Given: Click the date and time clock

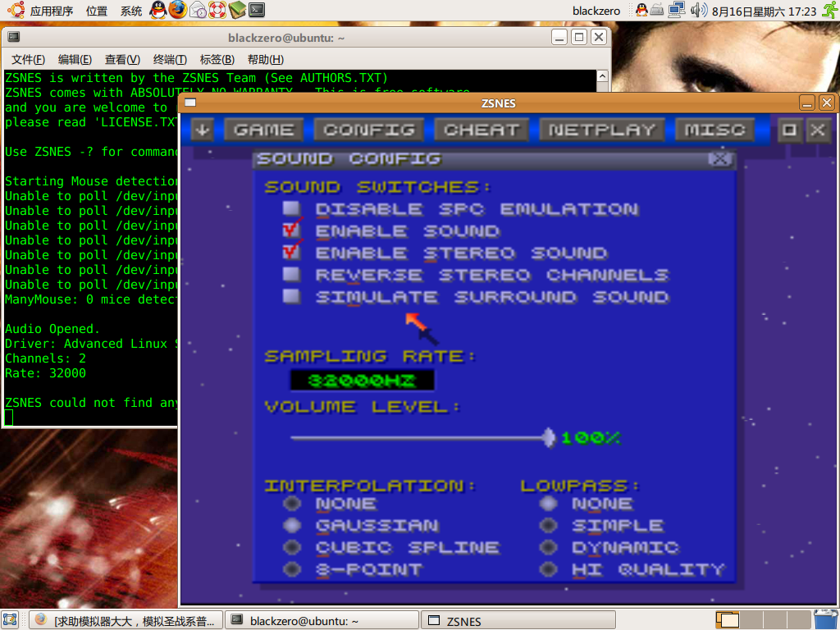Looking at the screenshot, I should point(764,11).
